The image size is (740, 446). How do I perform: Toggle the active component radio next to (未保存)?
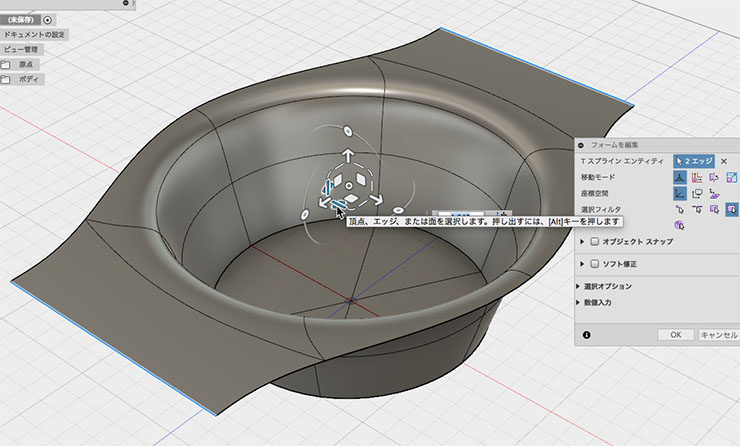point(48,20)
